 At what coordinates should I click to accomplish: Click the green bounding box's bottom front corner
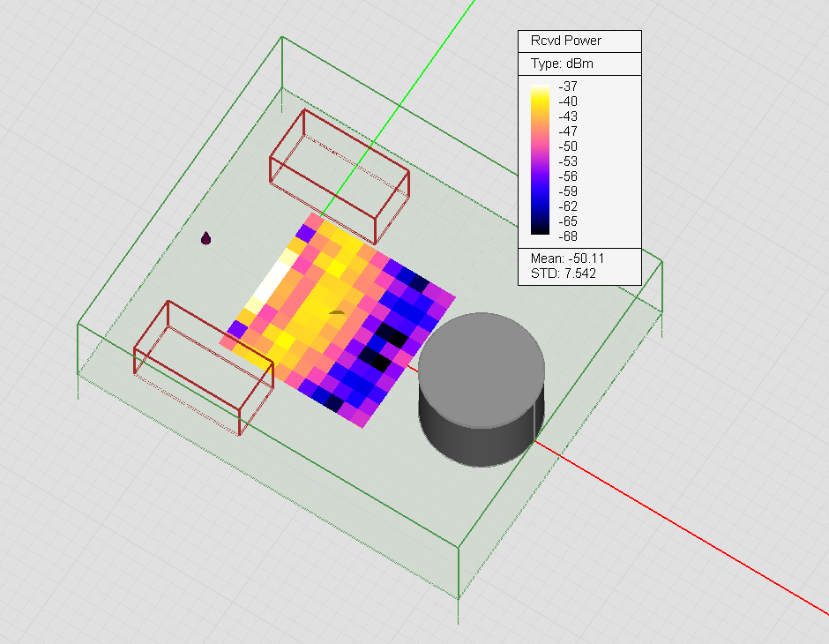[459, 599]
